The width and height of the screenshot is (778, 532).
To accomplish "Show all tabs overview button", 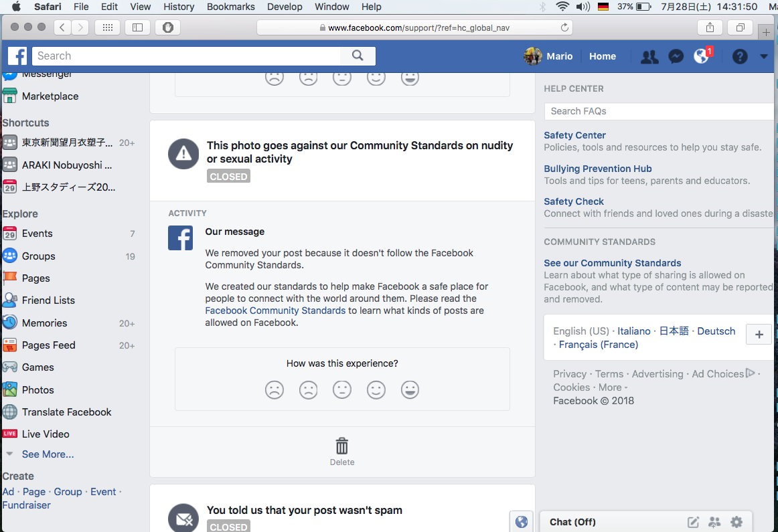I will coord(741,27).
